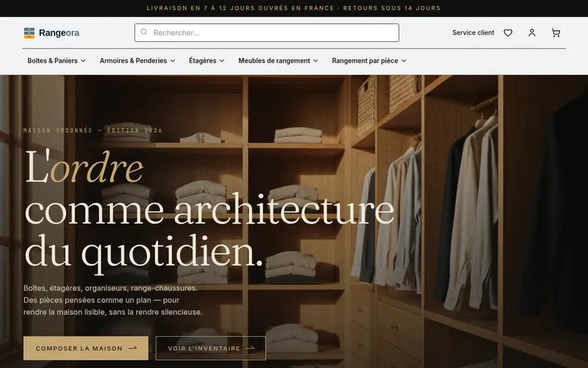Click the magnifier icon in search
This screenshot has height=368, width=588.
pyautogui.click(x=143, y=32)
